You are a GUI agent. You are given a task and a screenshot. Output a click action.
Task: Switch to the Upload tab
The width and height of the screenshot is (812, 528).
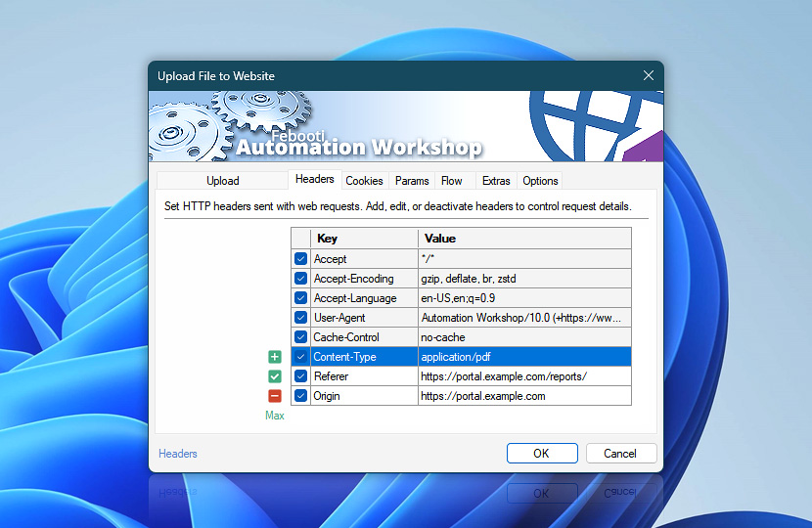(x=223, y=181)
